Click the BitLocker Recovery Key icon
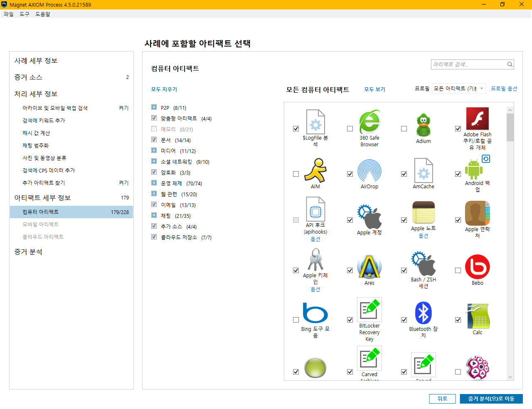The height and width of the screenshot is (409, 532). [369, 310]
